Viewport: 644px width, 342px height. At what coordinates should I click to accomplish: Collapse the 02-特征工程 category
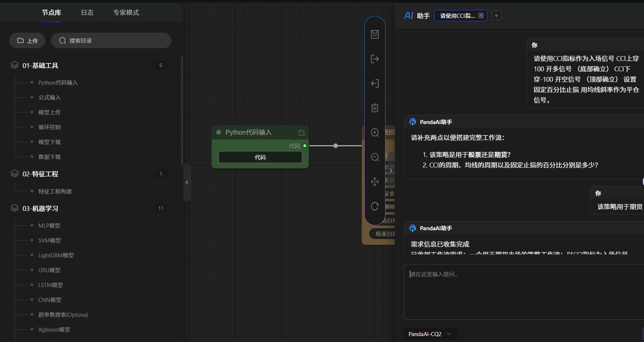40,174
